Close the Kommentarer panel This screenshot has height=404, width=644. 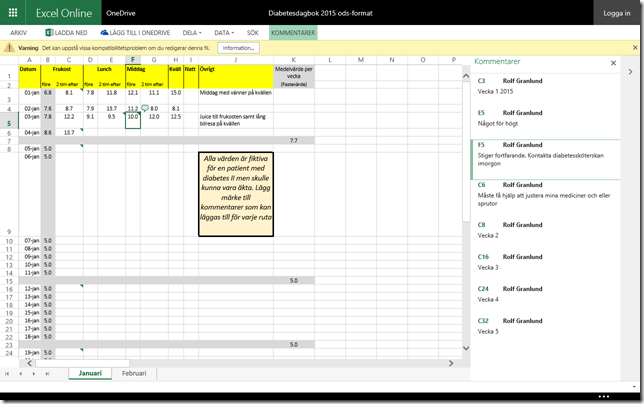pos(613,62)
